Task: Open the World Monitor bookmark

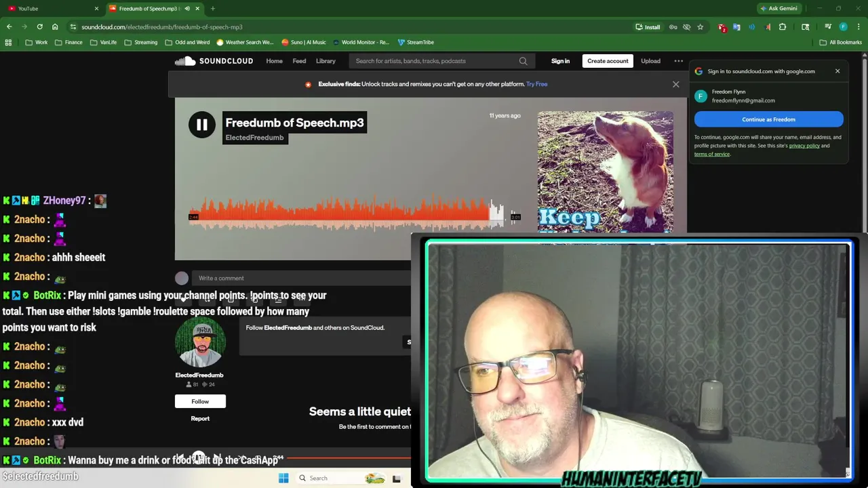Action: (x=360, y=42)
